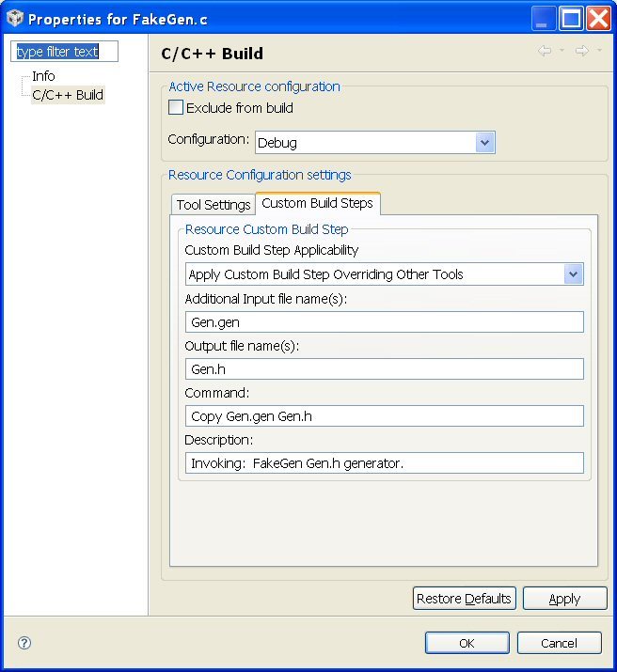The width and height of the screenshot is (617, 672).
Task: Select C/C++ Build in the properties tree
Action: (68, 95)
